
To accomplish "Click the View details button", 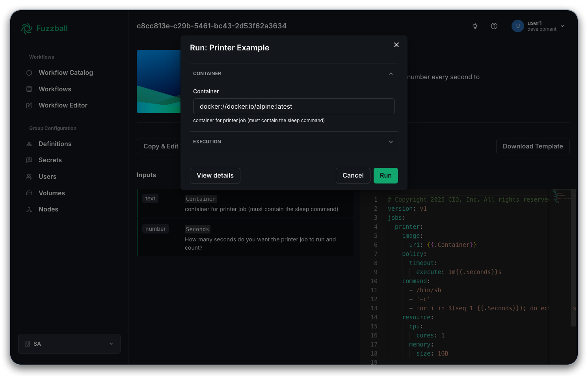I will click(215, 176).
